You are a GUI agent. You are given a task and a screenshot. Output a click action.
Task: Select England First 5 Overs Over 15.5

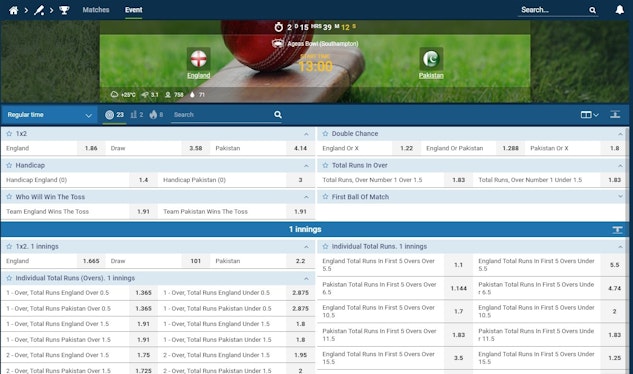tap(458, 358)
